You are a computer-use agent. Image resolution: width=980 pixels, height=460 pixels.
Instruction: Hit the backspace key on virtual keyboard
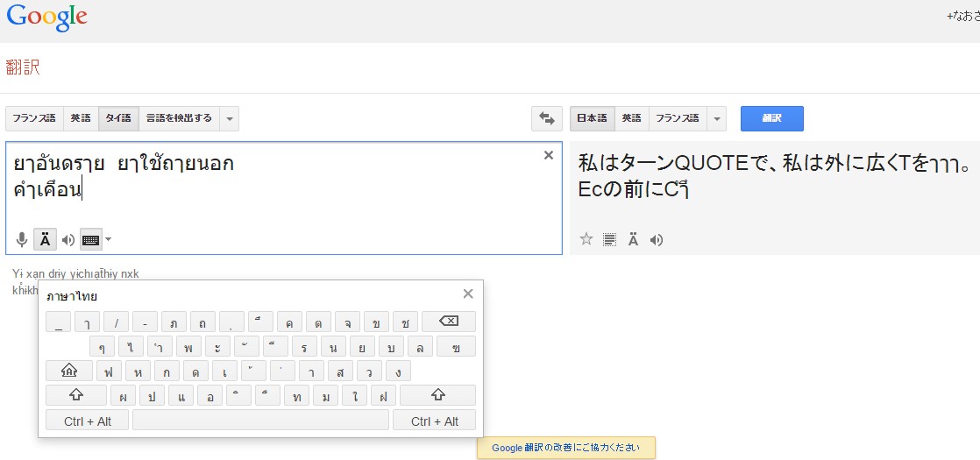[x=449, y=322]
